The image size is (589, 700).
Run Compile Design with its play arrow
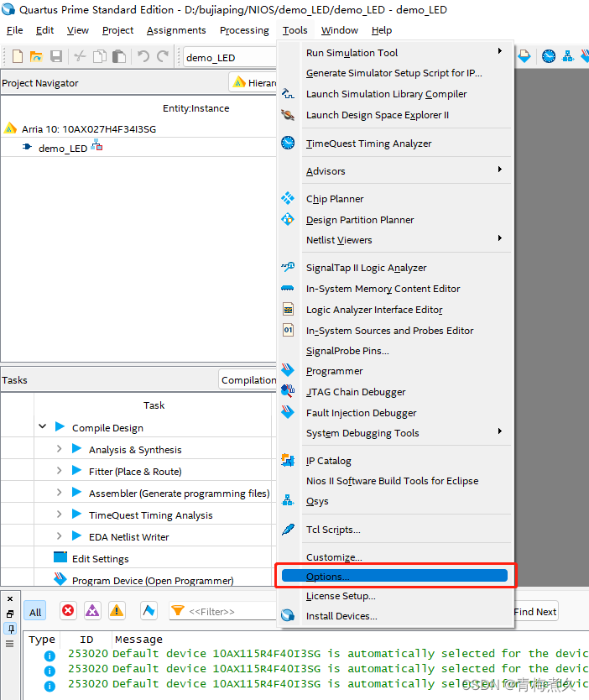coord(60,426)
